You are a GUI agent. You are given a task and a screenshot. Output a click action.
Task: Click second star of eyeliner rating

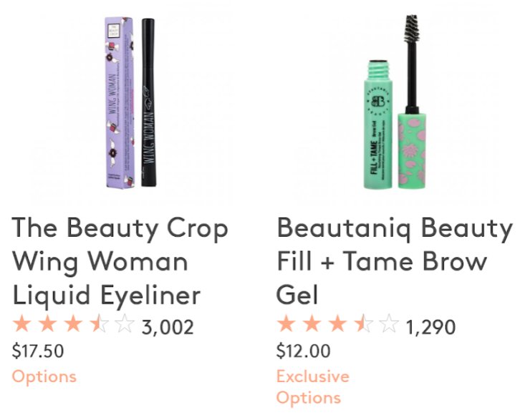pyautogui.click(x=48, y=323)
